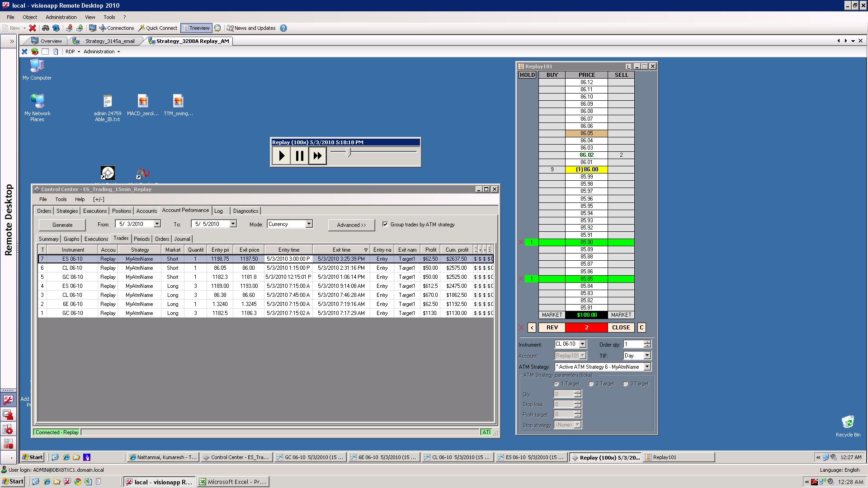Click the Generate button
Image resolution: width=868 pixels, height=488 pixels.
pyautogui.click(x=62, y=225)
